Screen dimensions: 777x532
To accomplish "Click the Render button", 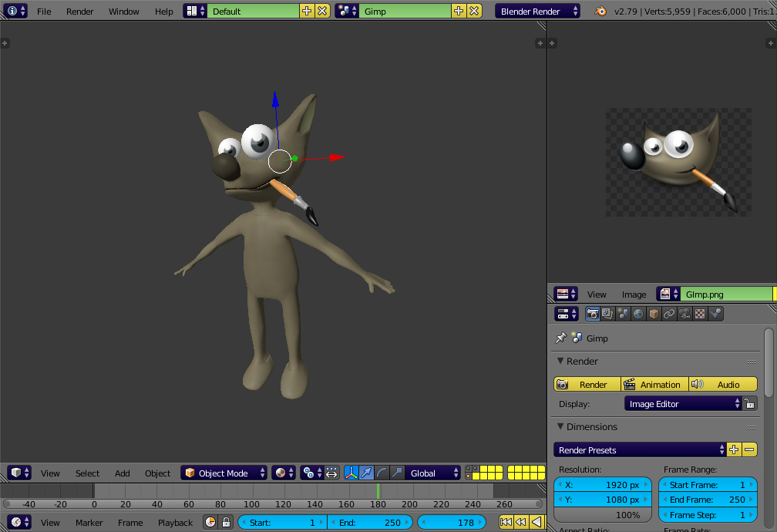I will click(587, 384).
